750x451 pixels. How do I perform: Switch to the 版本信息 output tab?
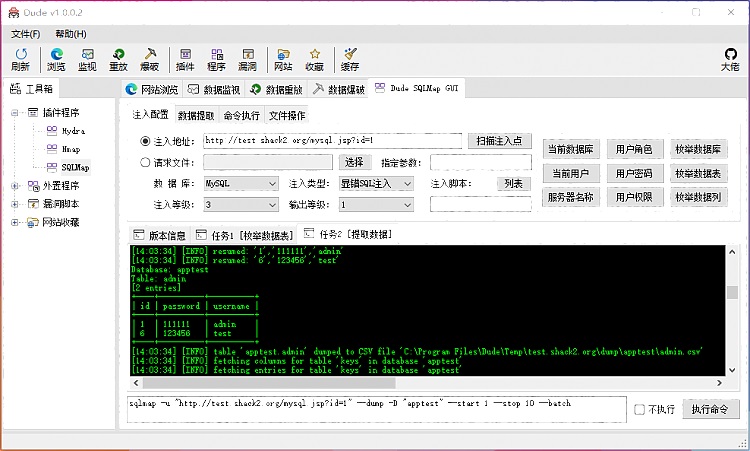(x=160, y=235)
